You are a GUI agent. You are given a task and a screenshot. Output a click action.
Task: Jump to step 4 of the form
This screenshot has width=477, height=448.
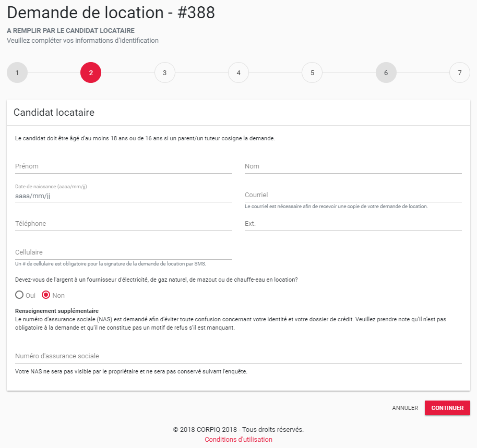tap(238, 72)
